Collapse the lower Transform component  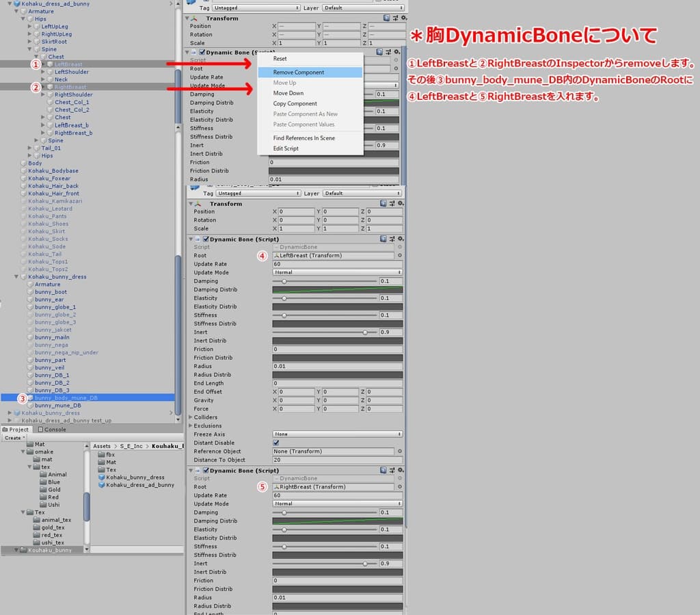pos(191,204)
